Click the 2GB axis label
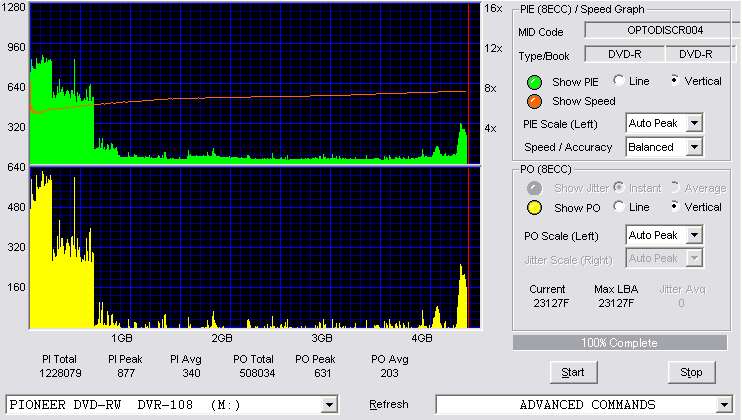This screenshot has height=420, width=742. pos(222,338)
